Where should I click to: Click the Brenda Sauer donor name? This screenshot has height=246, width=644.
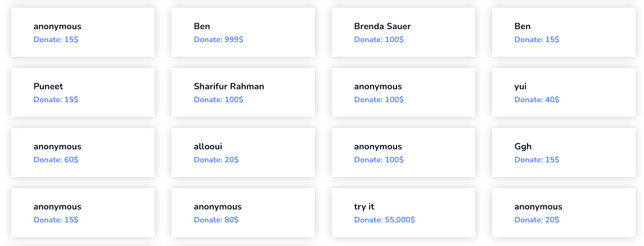pos(382,26)
